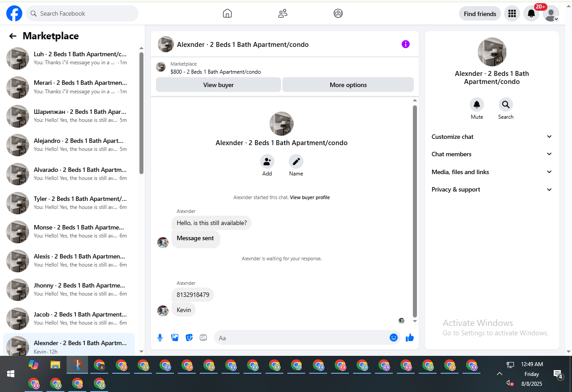Open Шарипжан conversation in the list
The height and width of the screenshot is (392, 572).
pos(69,116)
